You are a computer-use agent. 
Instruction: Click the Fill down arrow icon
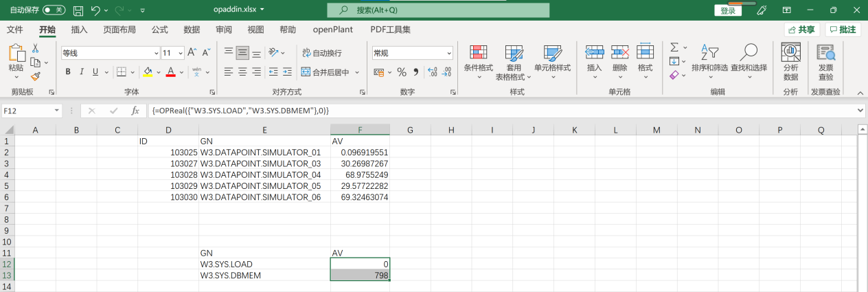click(x=674, y=61)
